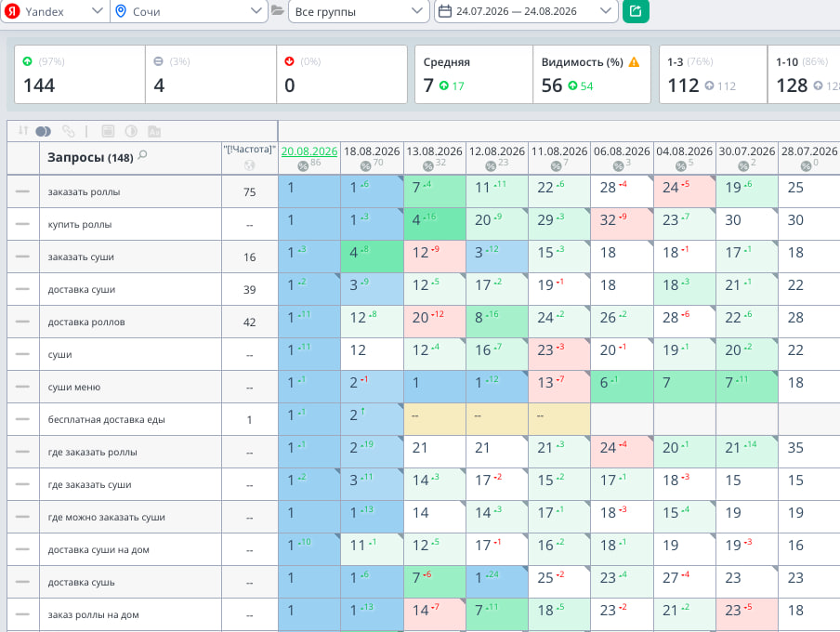840x632 pixels.
Task: Click the frequency value 75 for заказать роллы
Action: coord(250,191)
